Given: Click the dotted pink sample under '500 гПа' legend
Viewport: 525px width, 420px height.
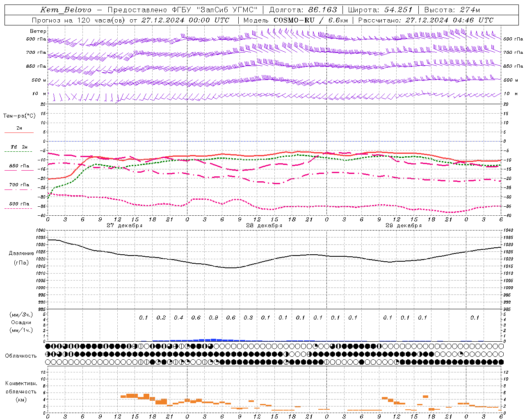Looking at the screenshot, I should coord(19,208).
